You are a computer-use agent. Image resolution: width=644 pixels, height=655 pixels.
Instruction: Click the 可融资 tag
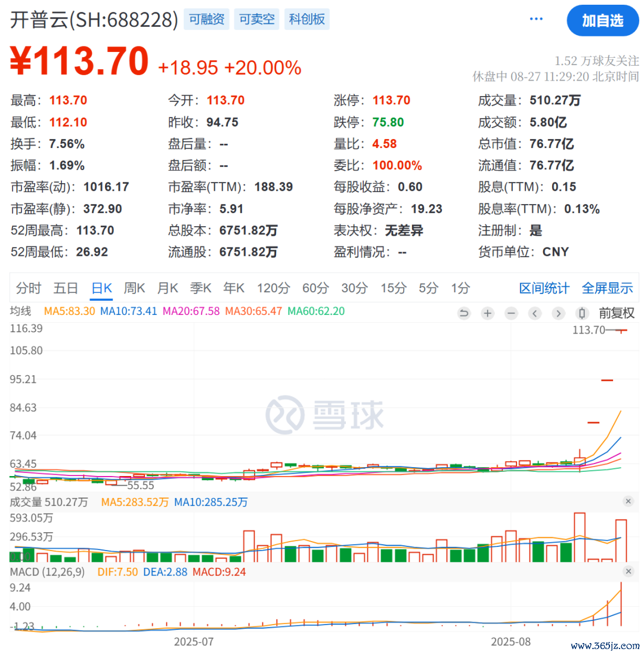pos(206,19)
